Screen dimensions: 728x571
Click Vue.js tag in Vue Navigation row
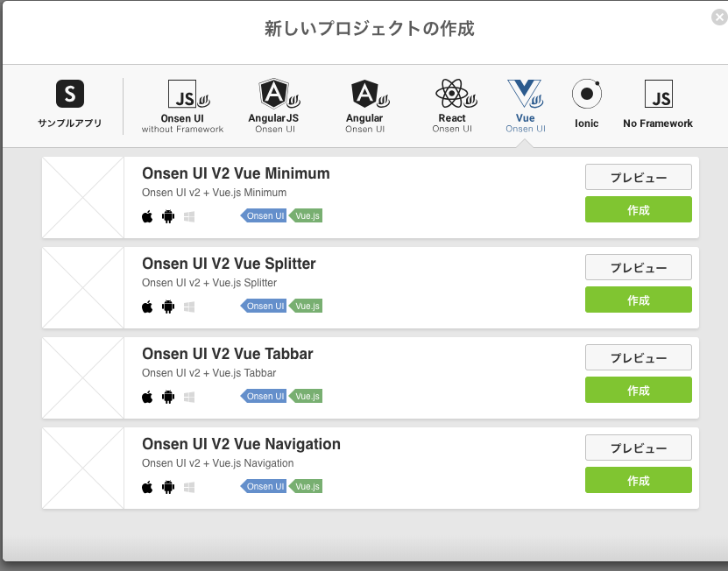306,487
